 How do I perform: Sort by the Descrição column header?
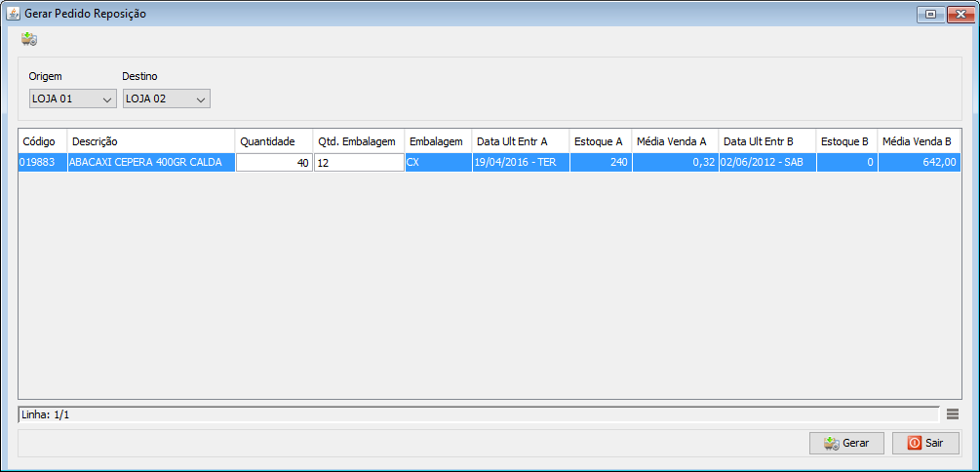(x=150, y=141)
